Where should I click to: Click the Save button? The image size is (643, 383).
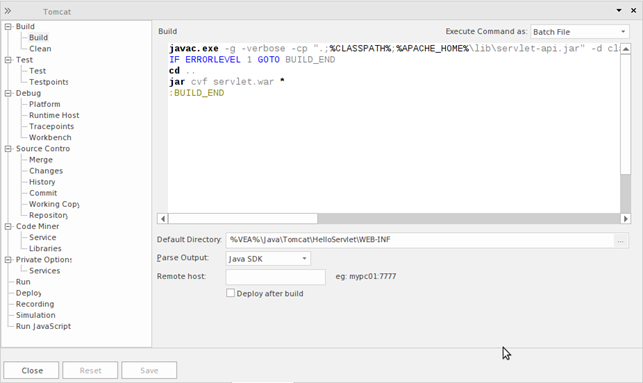tap(149, 370)
